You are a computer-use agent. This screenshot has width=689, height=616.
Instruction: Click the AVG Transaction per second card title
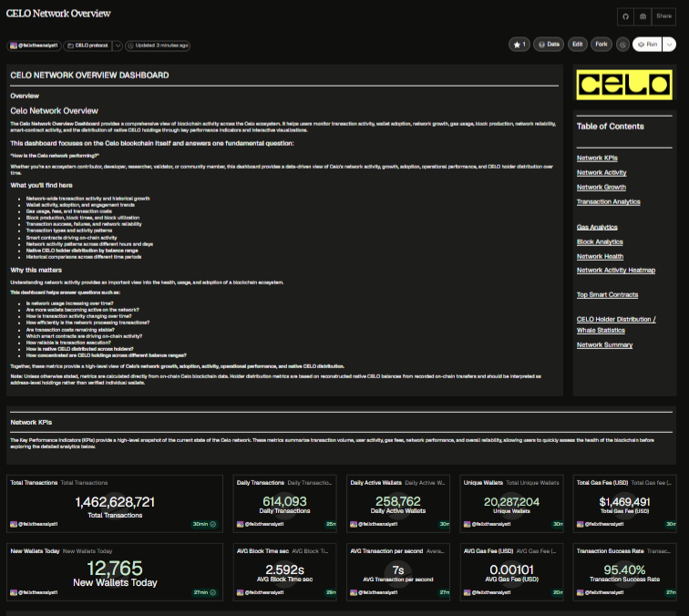[386, 551]
